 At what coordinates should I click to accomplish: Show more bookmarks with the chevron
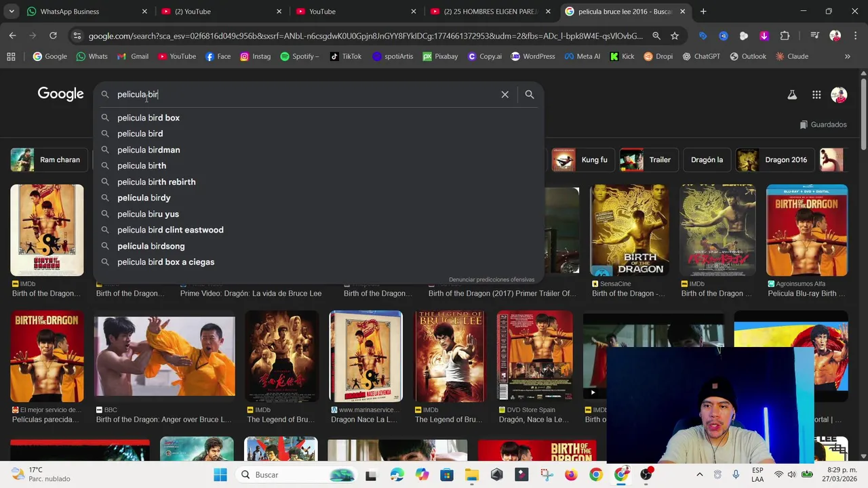(x=847, y=56)
